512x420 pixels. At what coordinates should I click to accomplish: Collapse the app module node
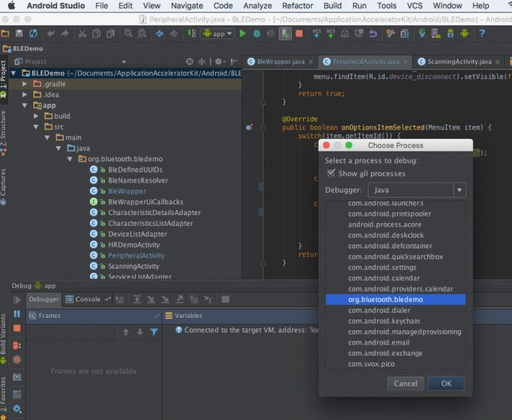coord(25,106)
